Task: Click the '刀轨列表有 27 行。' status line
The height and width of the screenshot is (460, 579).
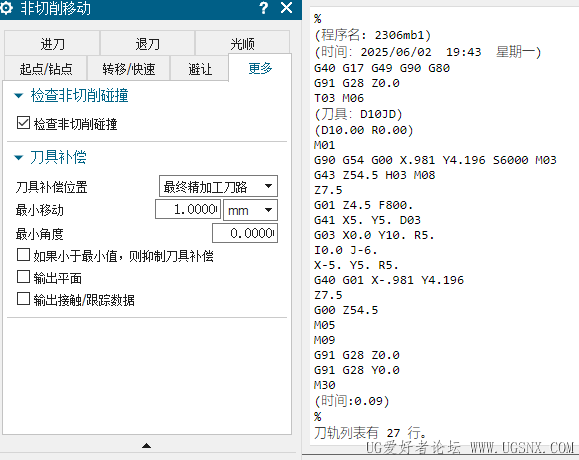Action: [370, 433]
